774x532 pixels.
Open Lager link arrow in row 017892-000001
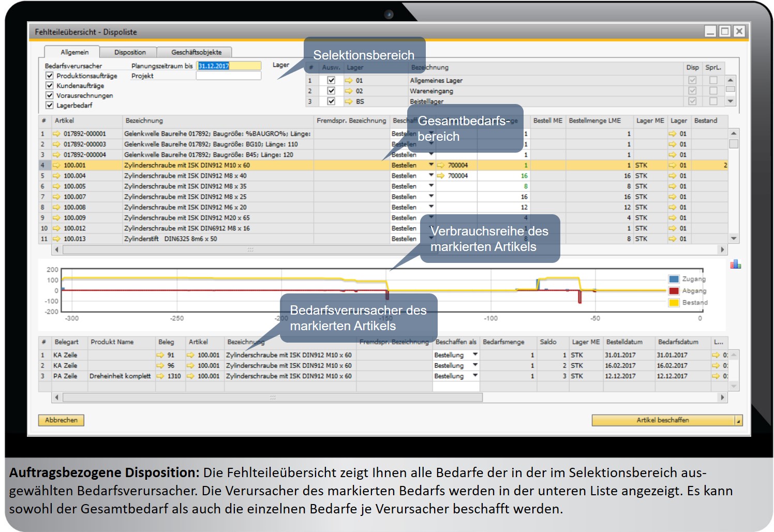click(673, 134)
